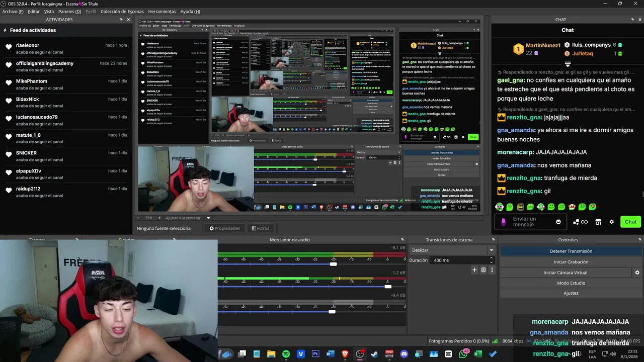Viewport: 644px width, 362px height.
Task: Open Discord from the taskbar
Action: pyautogui.click(x=404, y=354)
